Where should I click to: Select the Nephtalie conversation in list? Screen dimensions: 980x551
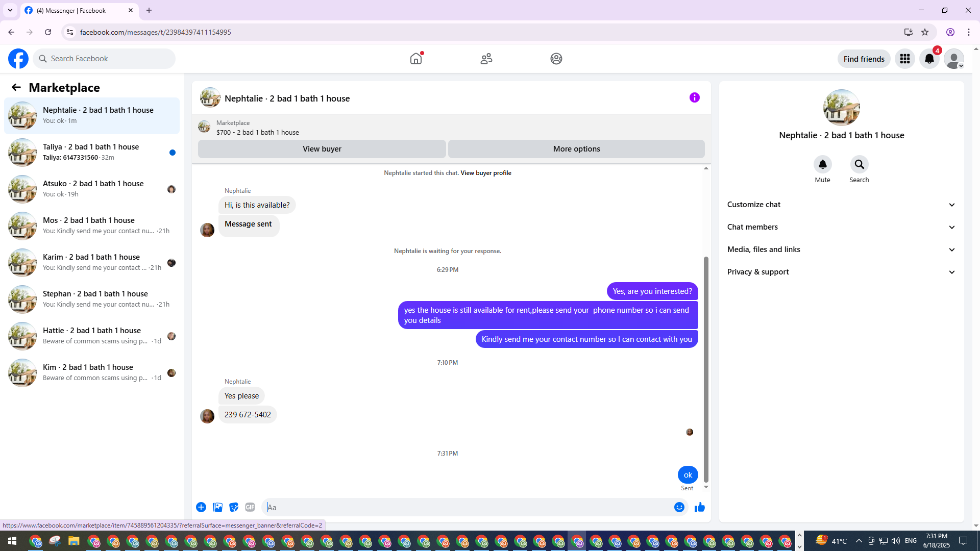92,115
